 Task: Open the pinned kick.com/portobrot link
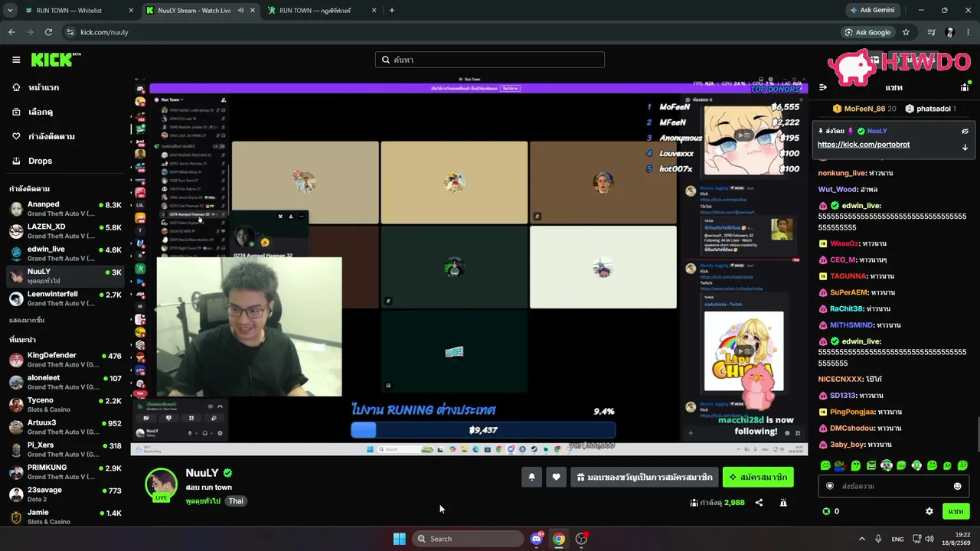click(864, 145)
